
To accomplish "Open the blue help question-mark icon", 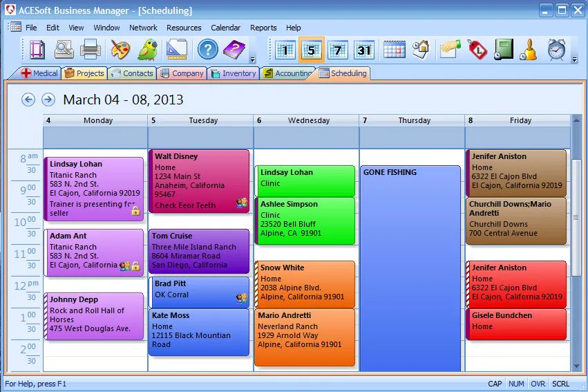I will click(x=208, y=50).
